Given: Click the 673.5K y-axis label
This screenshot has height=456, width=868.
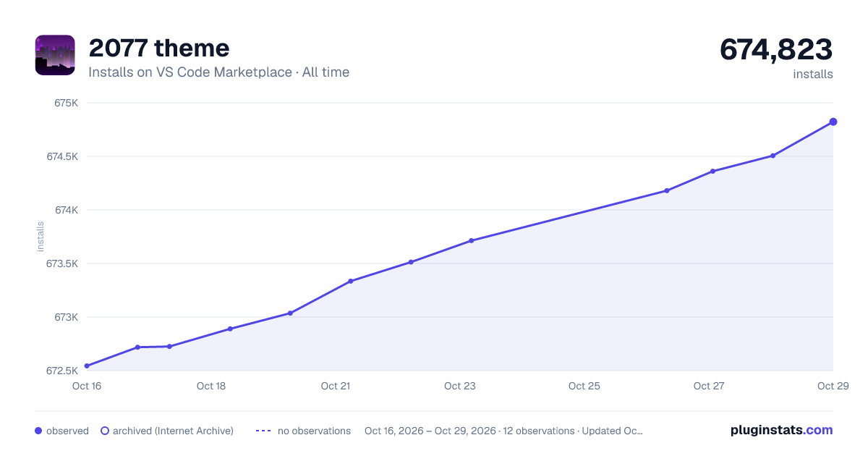Looking at the screenshot, I should 61,263.
